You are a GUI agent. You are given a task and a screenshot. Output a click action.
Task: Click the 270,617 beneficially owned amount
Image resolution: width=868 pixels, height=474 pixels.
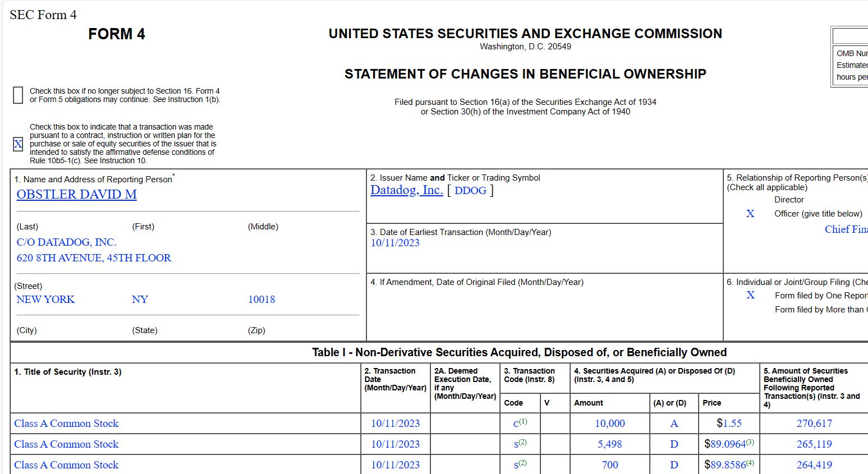tap(814, 424)
